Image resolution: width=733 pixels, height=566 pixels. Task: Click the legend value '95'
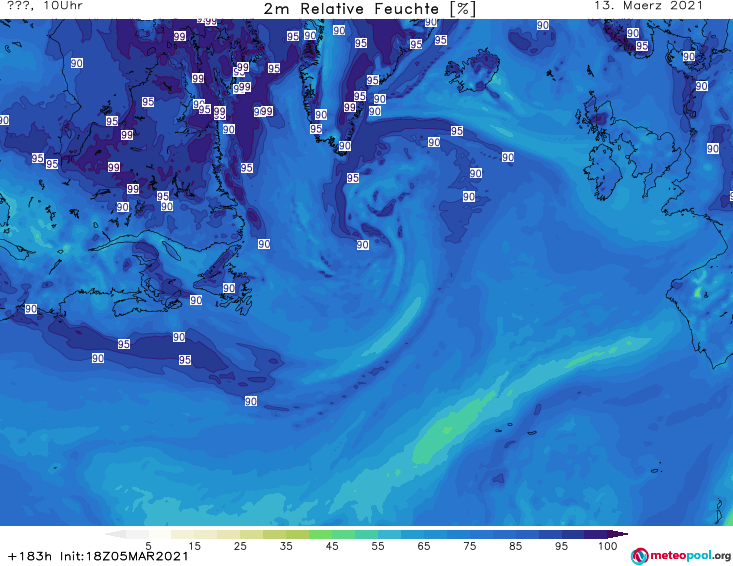coord(561,546)
